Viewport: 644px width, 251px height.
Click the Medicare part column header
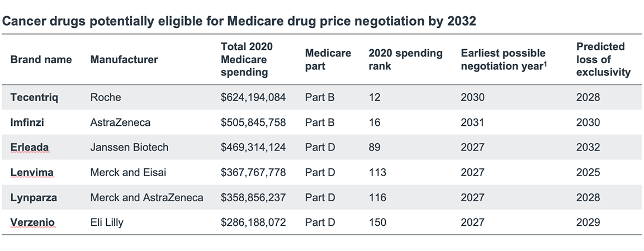click(328, 60)
